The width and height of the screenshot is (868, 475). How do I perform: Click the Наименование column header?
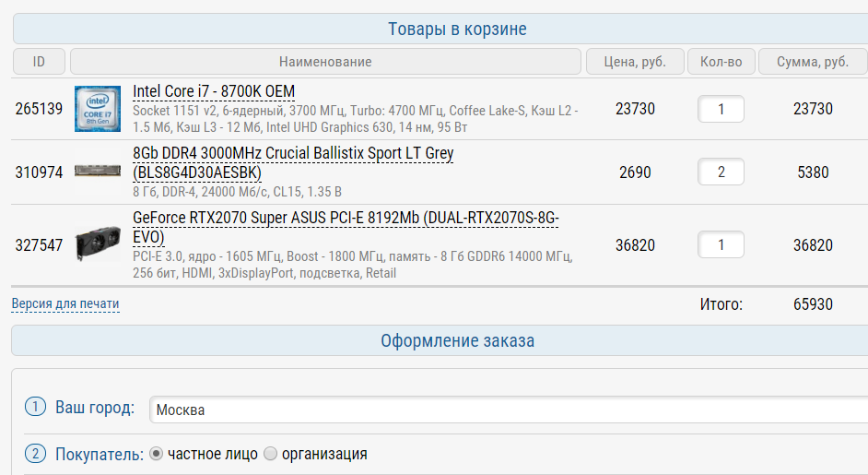tap(325, 62)
